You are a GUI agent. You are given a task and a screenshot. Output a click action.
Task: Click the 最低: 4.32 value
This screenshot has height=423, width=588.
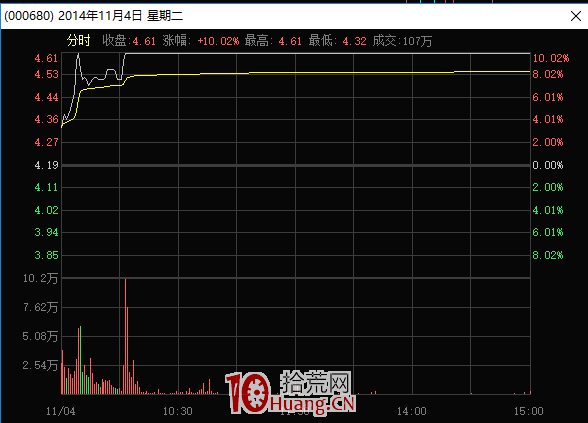click(338, 40)
